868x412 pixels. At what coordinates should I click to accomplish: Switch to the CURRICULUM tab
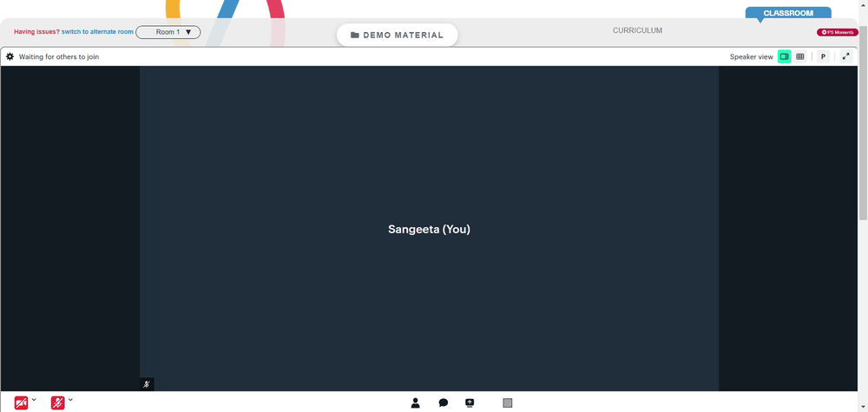[x=637, y=30]
